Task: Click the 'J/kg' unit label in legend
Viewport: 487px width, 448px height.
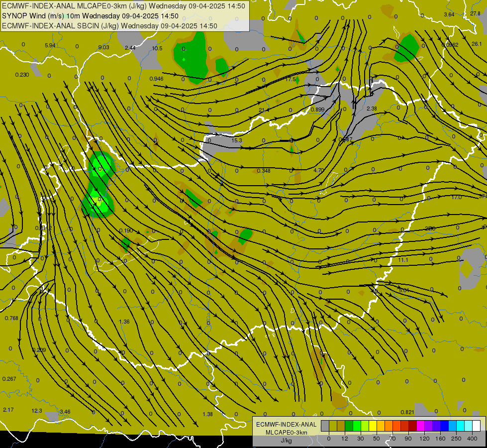Action: point(286,441)
